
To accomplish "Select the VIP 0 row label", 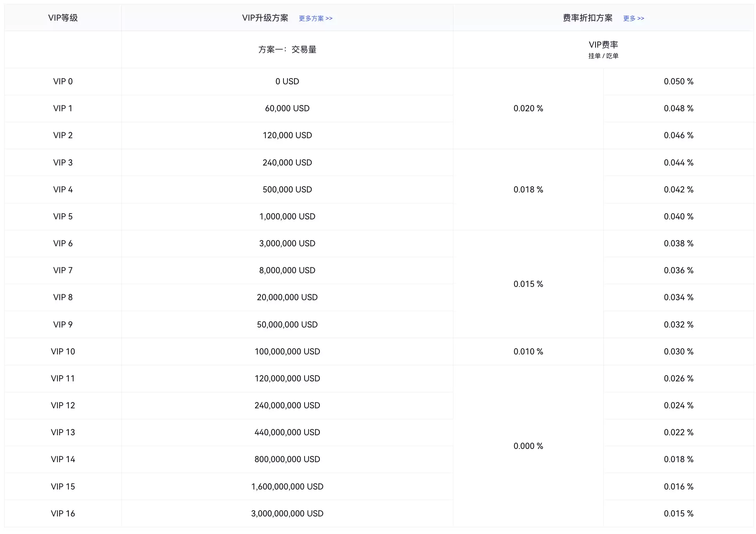I will (x=63, y=82).
